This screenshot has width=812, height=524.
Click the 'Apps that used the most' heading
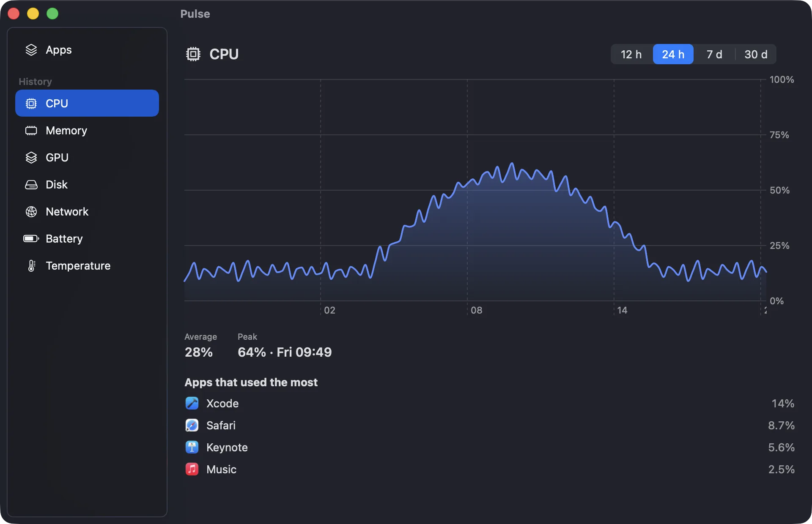tap(251, 382)
